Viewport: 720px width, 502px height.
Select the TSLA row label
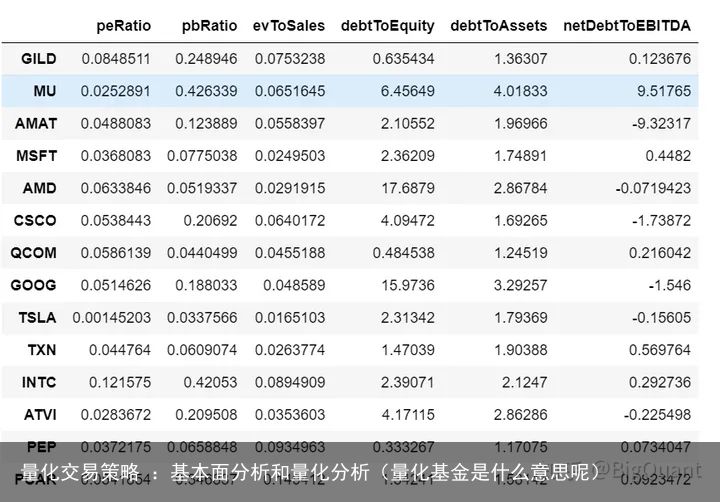tap(38, 317)
